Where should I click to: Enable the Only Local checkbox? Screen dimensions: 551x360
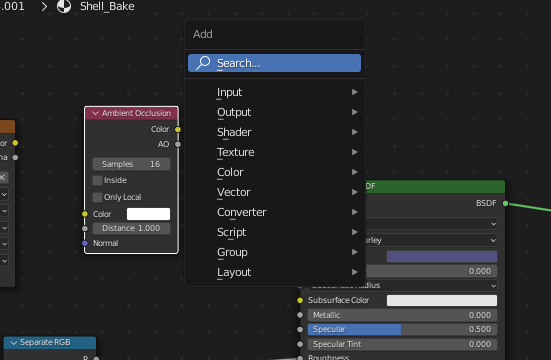pos(97,197)
